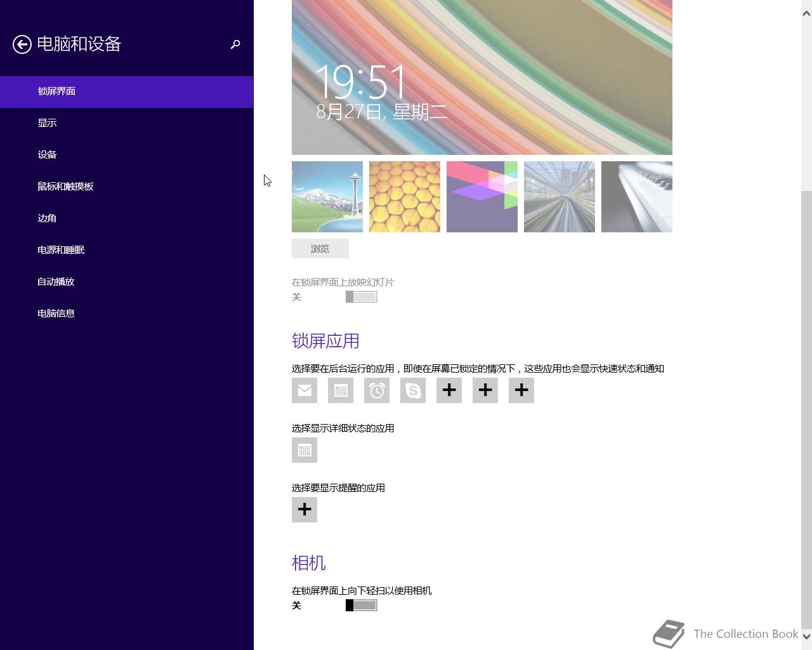Click the scrollbar up arrow

click(x=806, y=13)
